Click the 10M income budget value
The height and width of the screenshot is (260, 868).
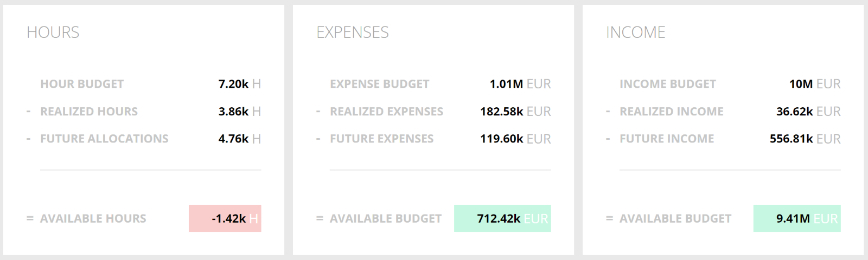(x=801, y=84)
